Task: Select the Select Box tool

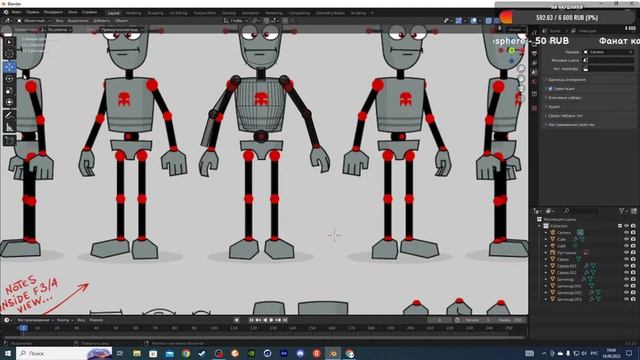Action: tap(9, 42)
